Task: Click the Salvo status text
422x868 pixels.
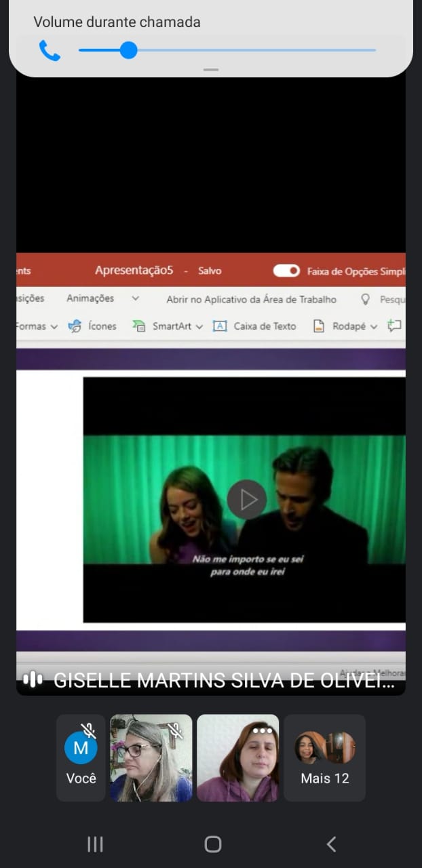Action: 210,271
